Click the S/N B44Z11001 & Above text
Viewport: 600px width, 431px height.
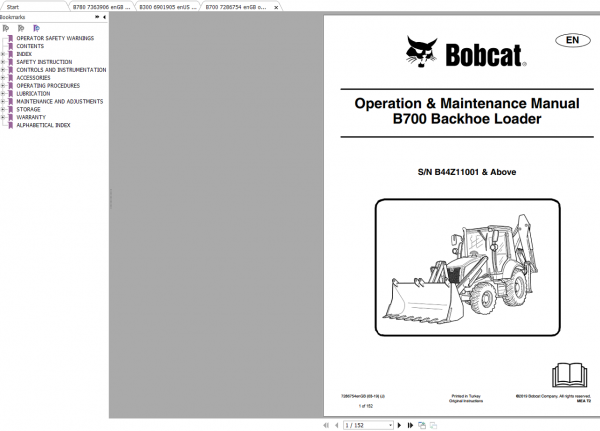pos(467,172)
